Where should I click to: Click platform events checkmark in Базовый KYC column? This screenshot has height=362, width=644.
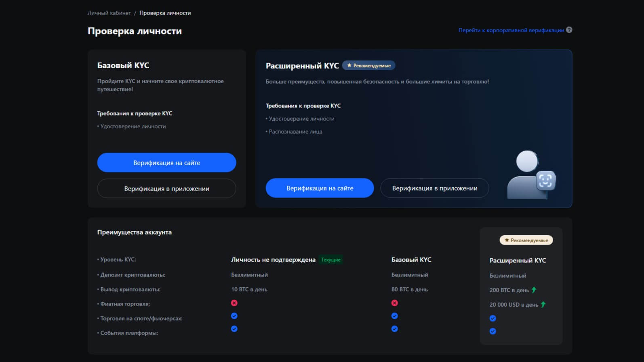coord(395,329)
